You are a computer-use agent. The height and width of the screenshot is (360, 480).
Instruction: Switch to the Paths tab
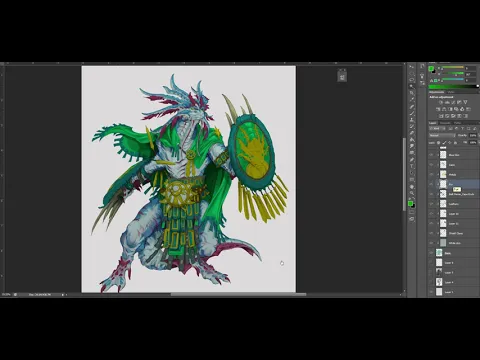457,123
